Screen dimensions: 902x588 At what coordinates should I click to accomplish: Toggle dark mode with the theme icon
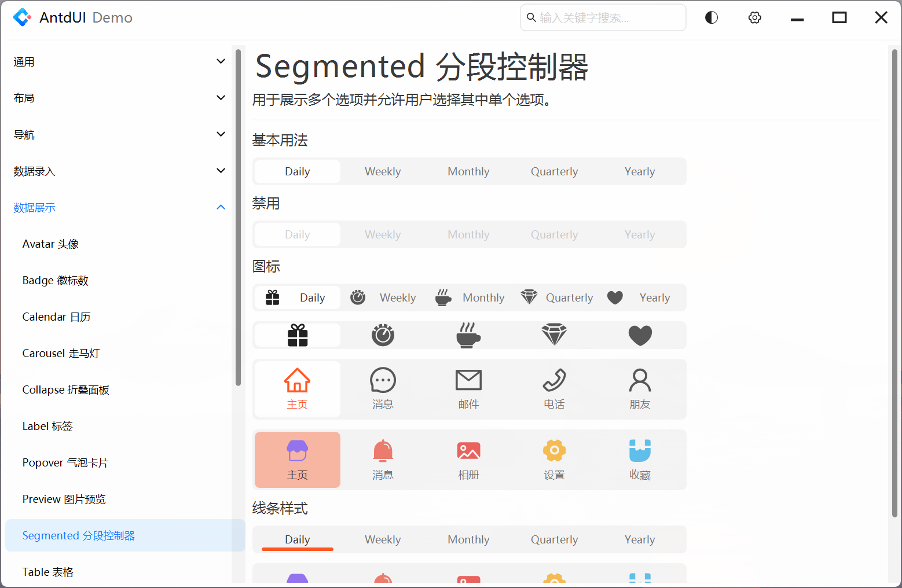tap(711, 17)
